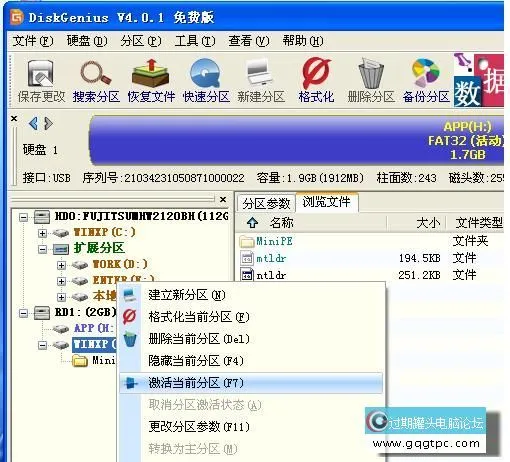Choose 隐藏当前分区(F4) from context menu
Image resolution: width=510 pixels, height=462 pixels.
tap(251, 361)
